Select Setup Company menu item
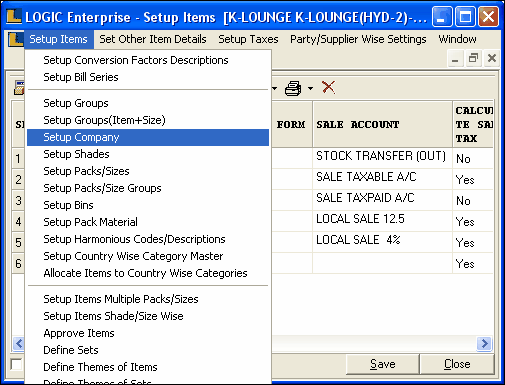Image resolution: width=505 pixels, height=385 pixels. 148,137
